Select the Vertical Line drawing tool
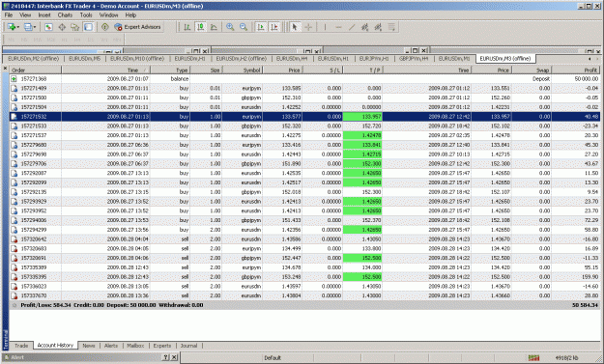 [x=325, y=27]
